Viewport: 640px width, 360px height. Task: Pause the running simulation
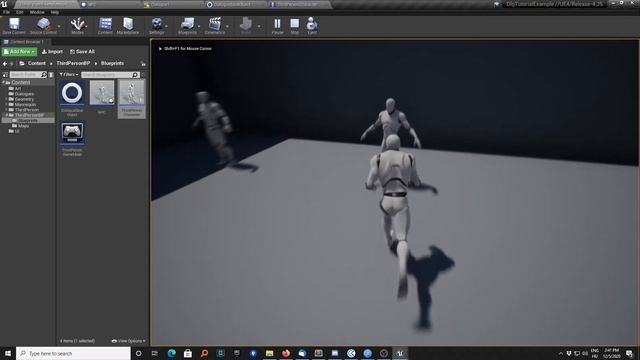(277, 26)
